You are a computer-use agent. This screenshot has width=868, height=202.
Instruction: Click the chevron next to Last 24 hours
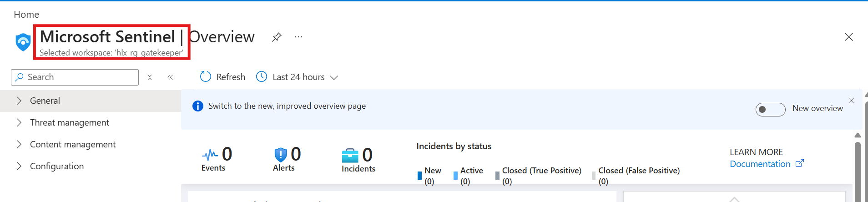click(x=334, y=78)
